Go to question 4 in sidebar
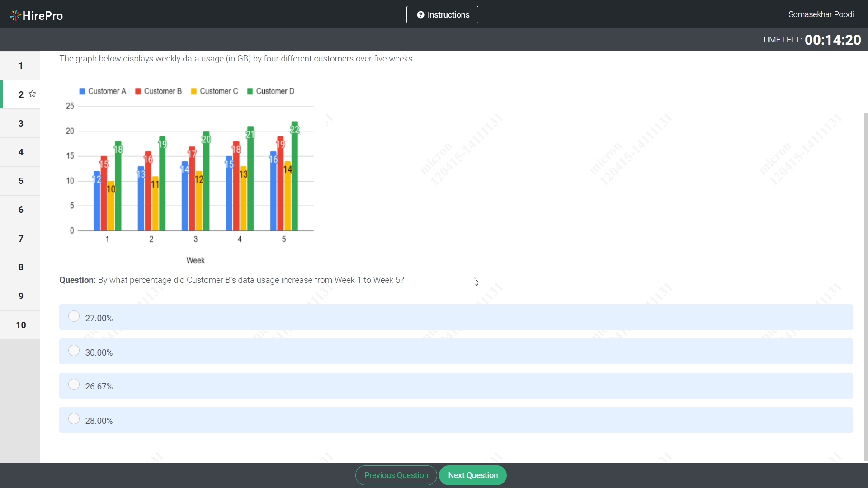 [x=20, y=152]
